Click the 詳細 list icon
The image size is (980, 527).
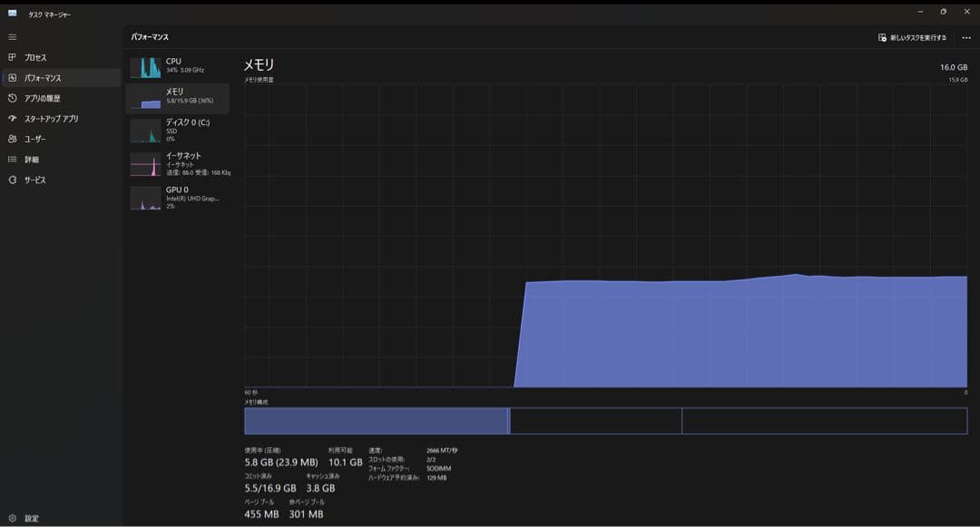[13, 160]
